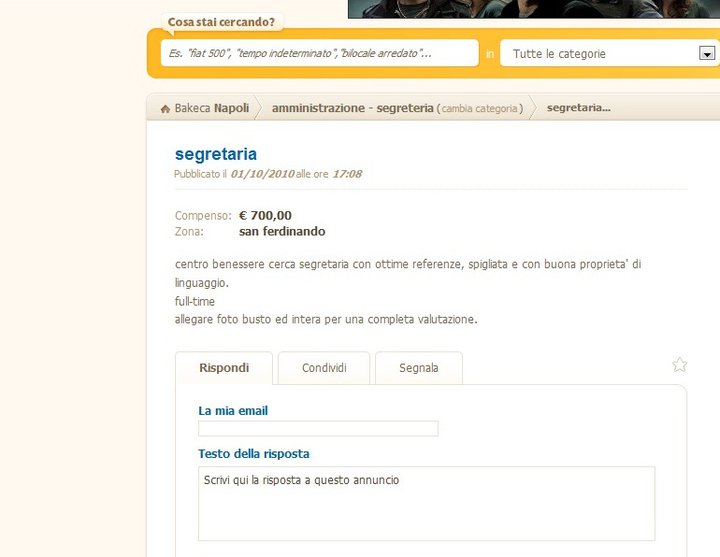Switch to the Condividi tab

click(324, 368)
